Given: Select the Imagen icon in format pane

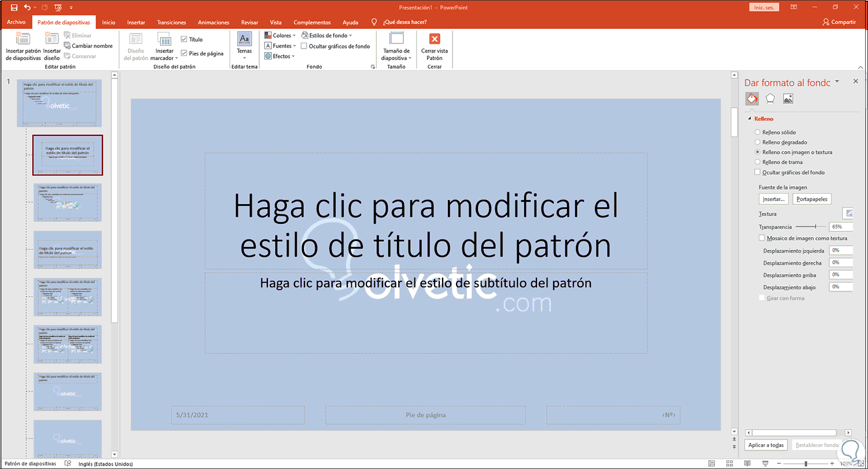Looking at the screenshot, I should click(788, 98).
